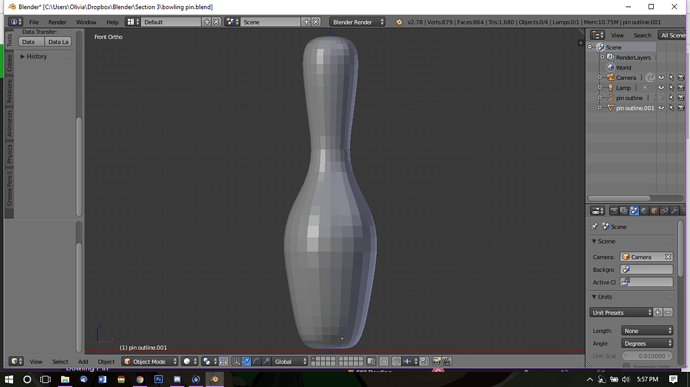The width and height of the screenshot is (690, 387).
Task: Select the rotate manipulator arc
Action: pyautogui.click(x=257, y=361)
